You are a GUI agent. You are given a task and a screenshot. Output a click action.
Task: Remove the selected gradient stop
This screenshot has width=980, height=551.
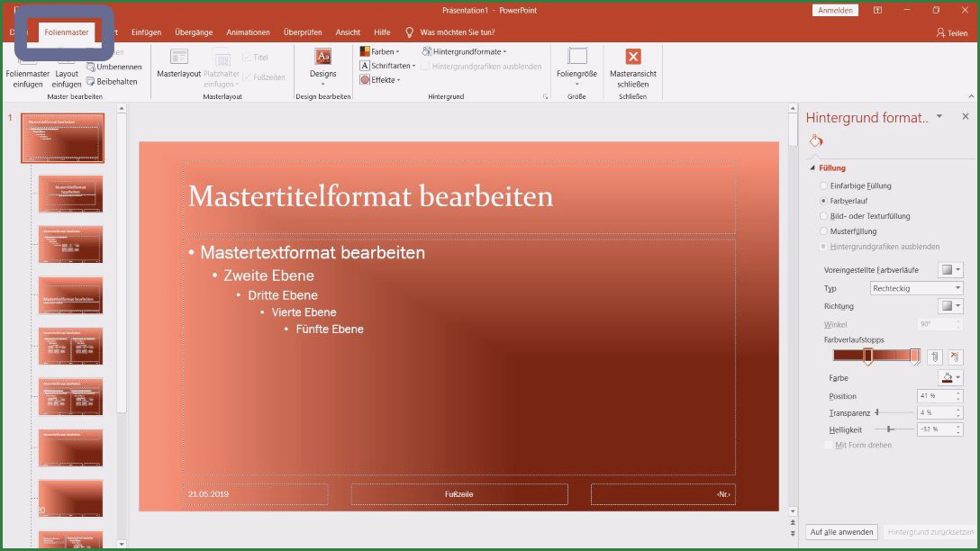point(955,357)
